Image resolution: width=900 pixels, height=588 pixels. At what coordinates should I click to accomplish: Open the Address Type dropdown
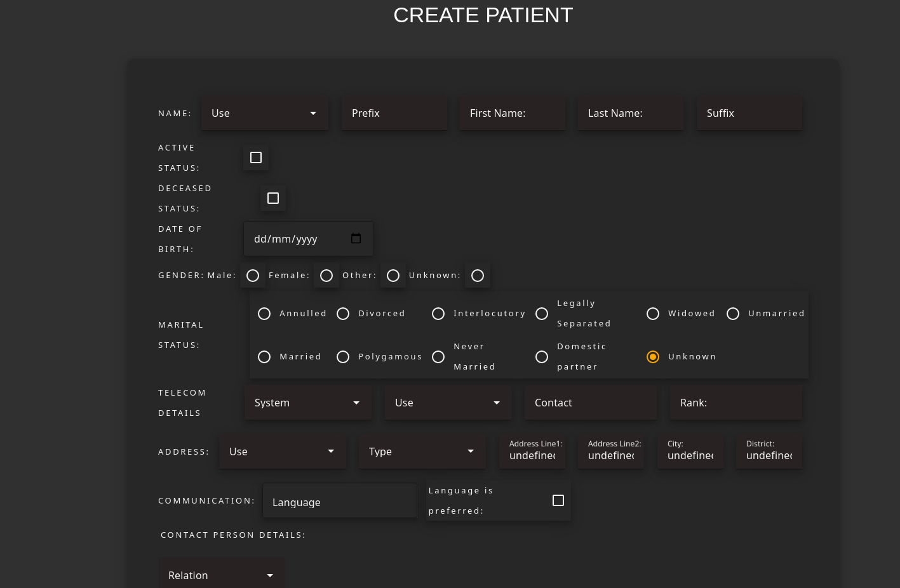pos(422,451)
